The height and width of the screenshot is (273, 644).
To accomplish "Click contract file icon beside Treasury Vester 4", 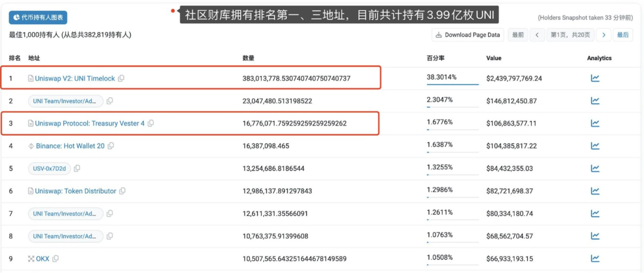I will 31,123.
